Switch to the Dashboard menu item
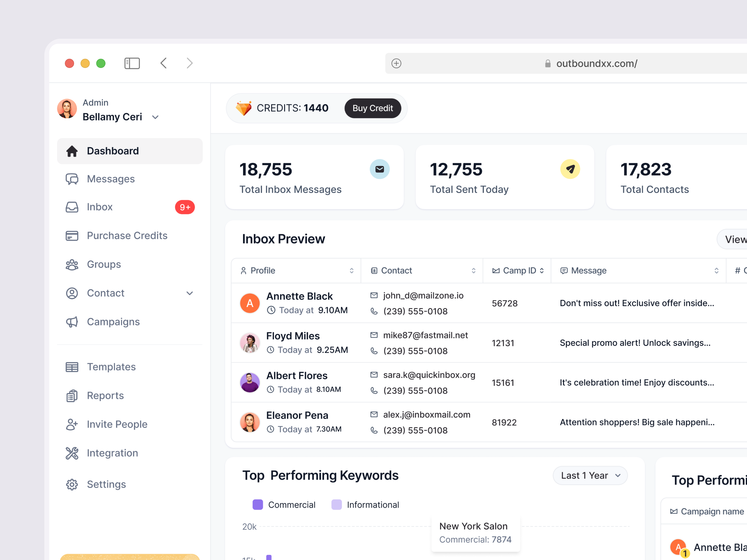 [113, 151]
